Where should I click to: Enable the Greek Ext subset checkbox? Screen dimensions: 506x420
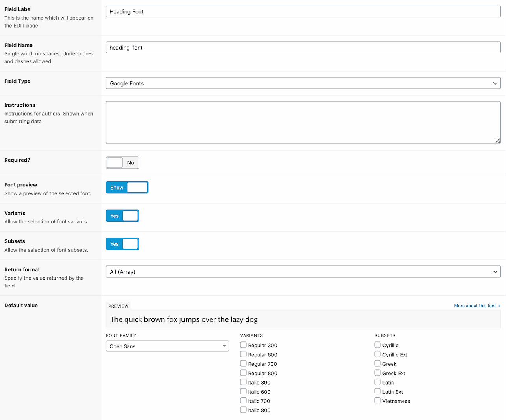pos(378,373)
